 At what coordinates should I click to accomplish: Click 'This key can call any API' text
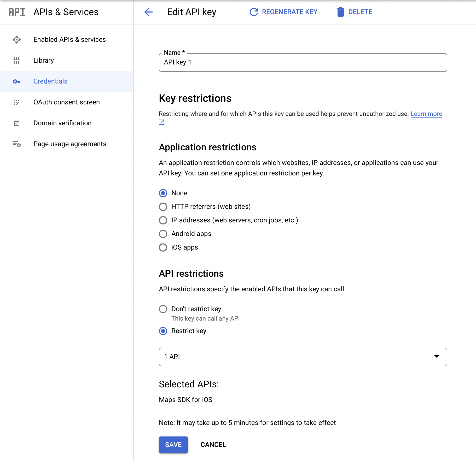(205, 318)
